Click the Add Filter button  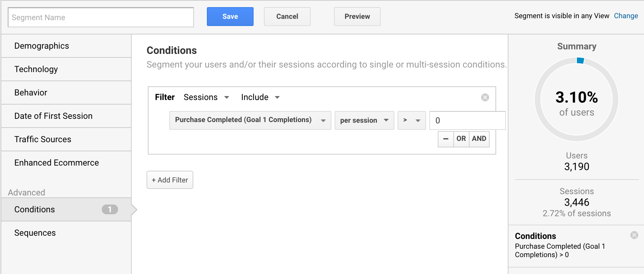[170, 180]
